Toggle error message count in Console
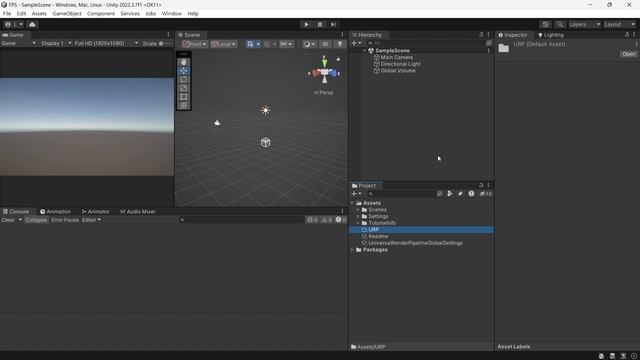 pyautogui.click(x=340, y=220)
